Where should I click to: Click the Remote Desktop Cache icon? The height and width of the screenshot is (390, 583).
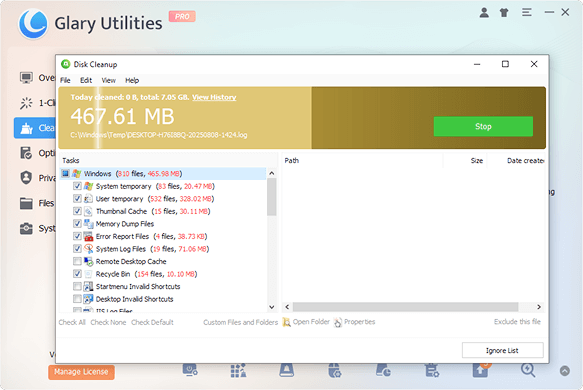click(x=88, y=261)
